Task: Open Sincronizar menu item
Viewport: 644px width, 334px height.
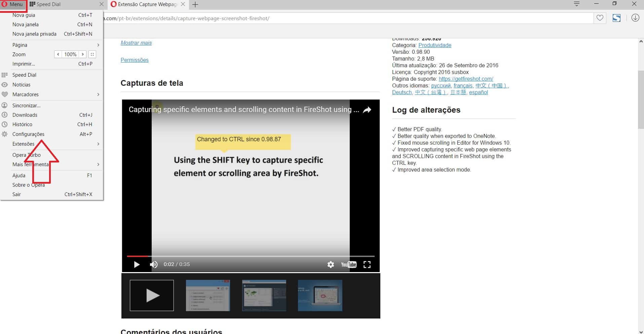Action: pyautogui.click(x=52, y=105)
